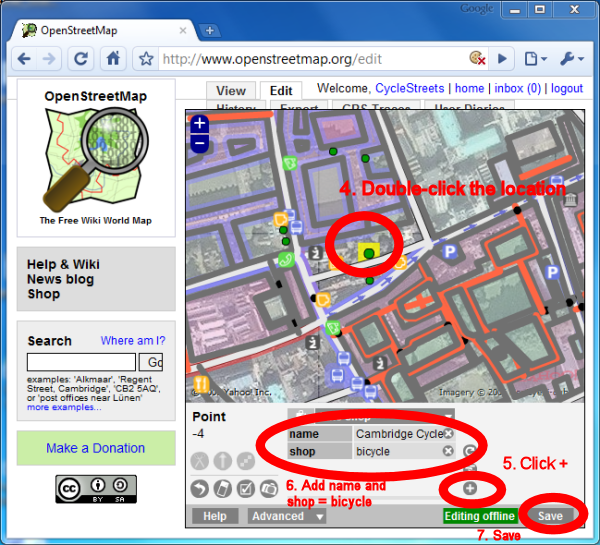The height and width of the screenshot is (545, 600).
Task: Zoom in on the map
Action: pyautogui.click(x=199, y=124)
